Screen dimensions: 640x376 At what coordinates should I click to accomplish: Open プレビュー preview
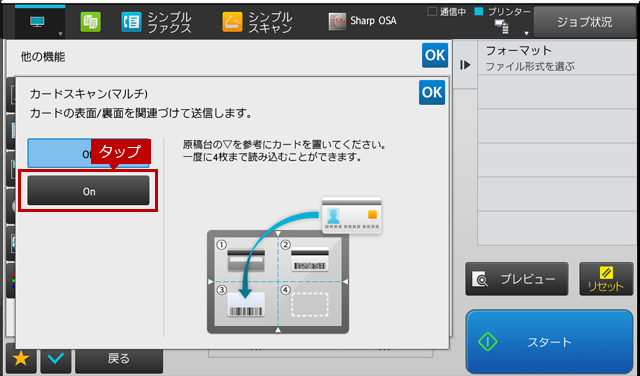517,279
